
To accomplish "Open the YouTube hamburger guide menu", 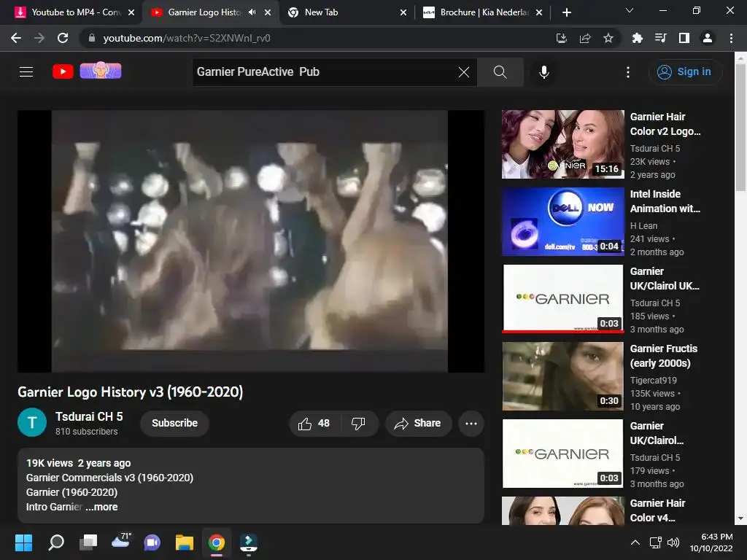I will tap(26, 72).
